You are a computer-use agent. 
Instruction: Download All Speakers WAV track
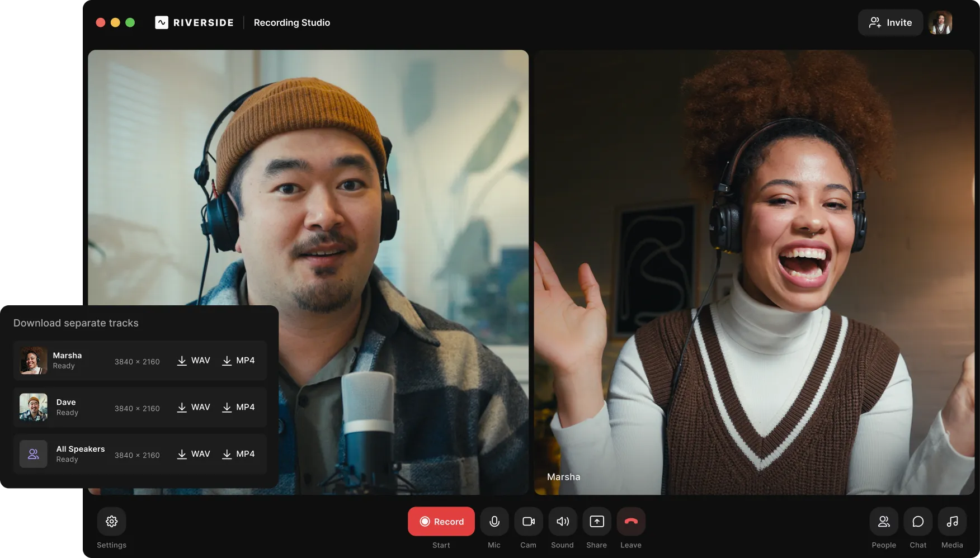point(194,454)
